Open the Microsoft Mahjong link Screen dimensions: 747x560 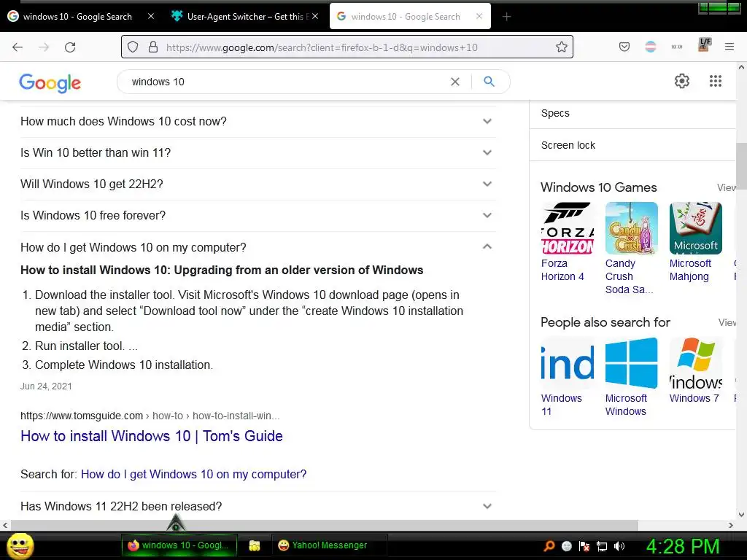pos(690,270)
